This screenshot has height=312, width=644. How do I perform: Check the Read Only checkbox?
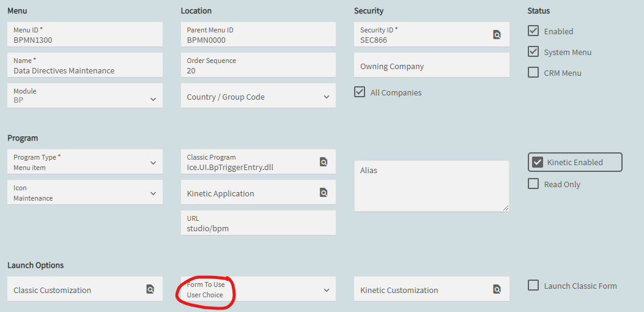click(x=533, y=184)
